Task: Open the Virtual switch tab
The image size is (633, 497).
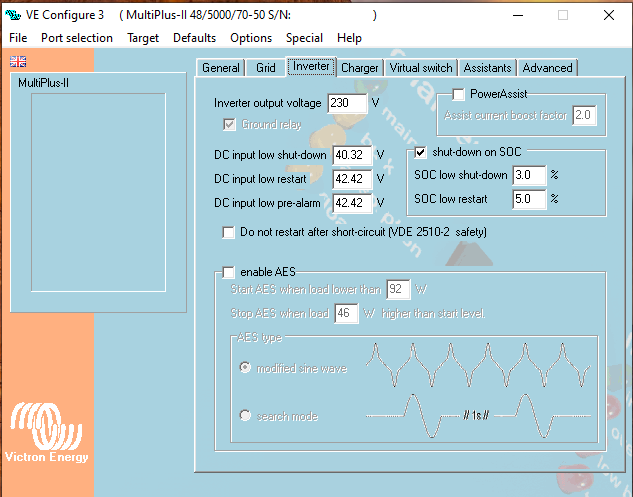Action: point(421,68)
